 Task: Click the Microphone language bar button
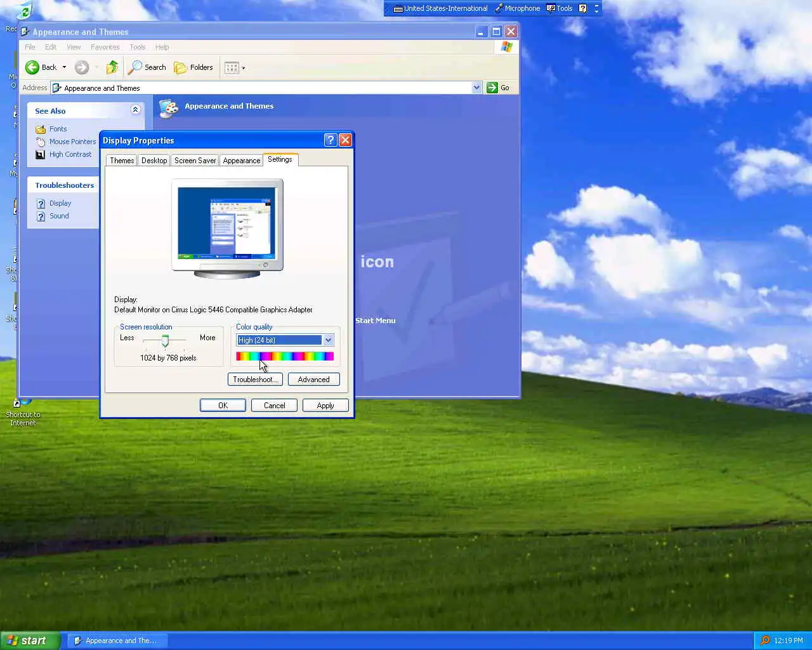pyautogui.click(x=518, y=8)
